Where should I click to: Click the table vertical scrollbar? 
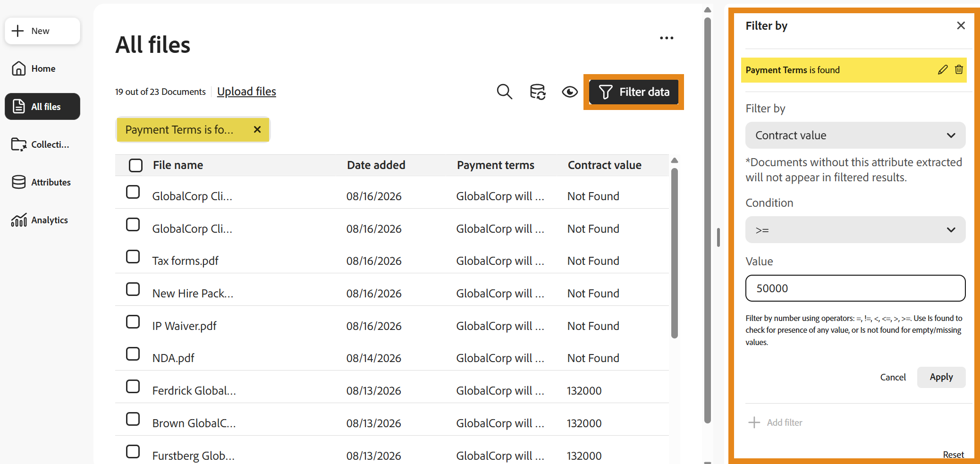point(675,253)
